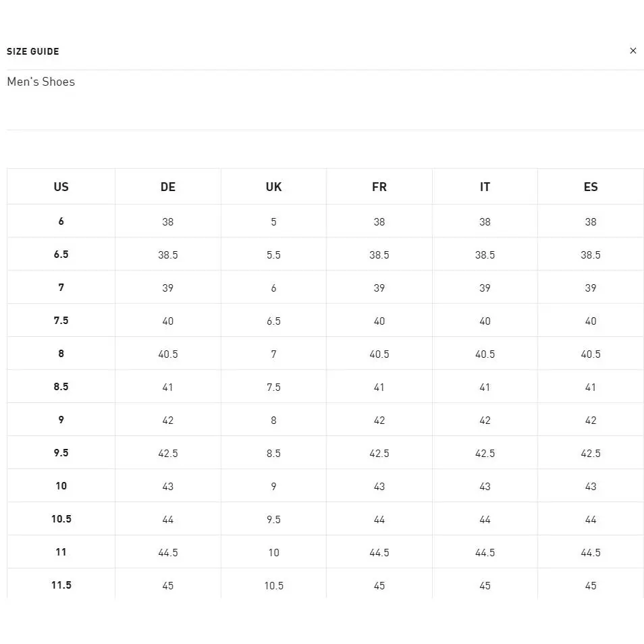The width and height of the screenshot is (644, 644).
Task: Click DE value 42.5 in US 9.5 row
Action: click(x=168, y=454)
